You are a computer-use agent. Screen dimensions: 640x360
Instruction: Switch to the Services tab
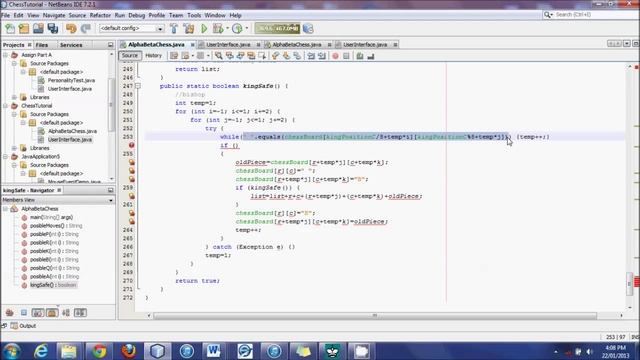[71, 45]
